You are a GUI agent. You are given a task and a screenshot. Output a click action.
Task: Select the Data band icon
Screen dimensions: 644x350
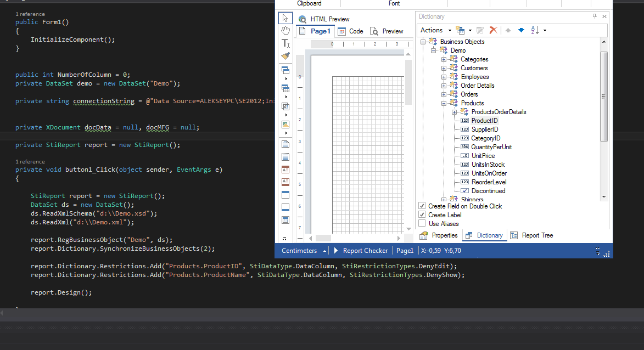pos(285,220)
